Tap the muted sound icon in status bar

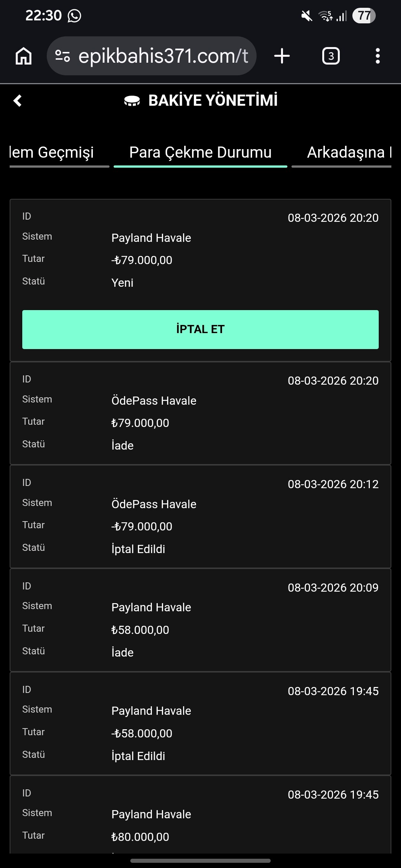point(307,16)
